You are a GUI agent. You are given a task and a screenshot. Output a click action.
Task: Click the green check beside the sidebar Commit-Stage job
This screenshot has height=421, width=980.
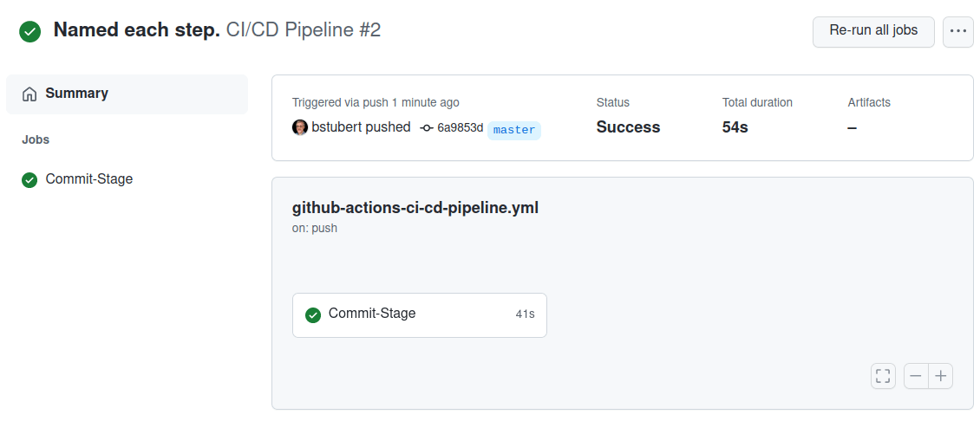tap(29, 180)
